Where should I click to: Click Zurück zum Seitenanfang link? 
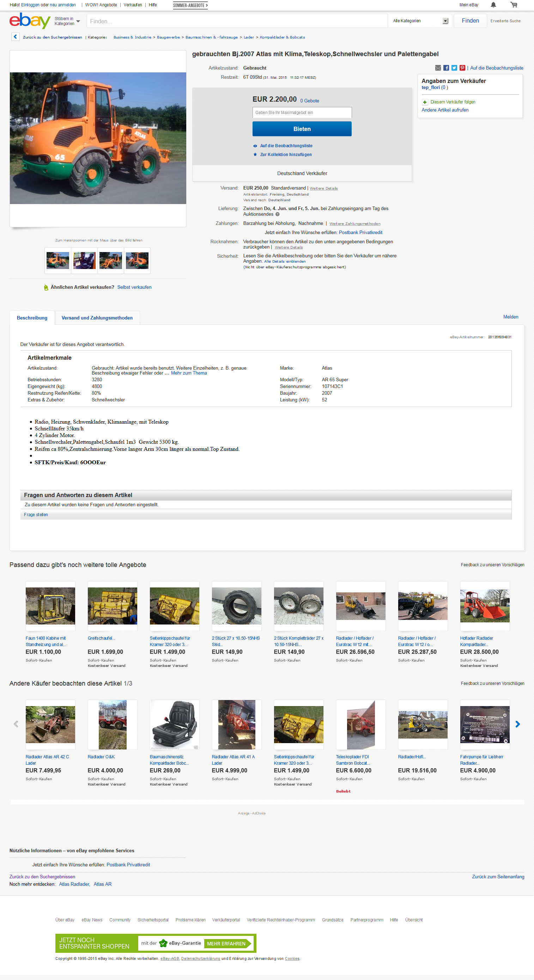click(498, 877)
